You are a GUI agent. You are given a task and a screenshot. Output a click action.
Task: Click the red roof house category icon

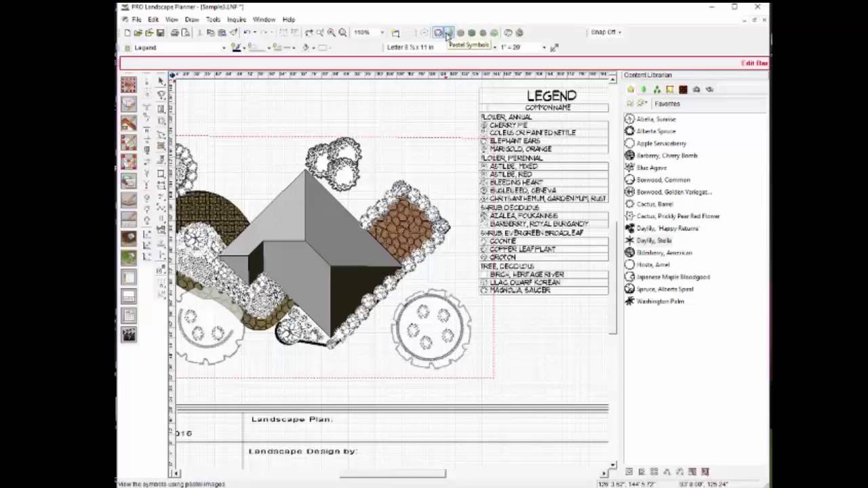point(128,123)
